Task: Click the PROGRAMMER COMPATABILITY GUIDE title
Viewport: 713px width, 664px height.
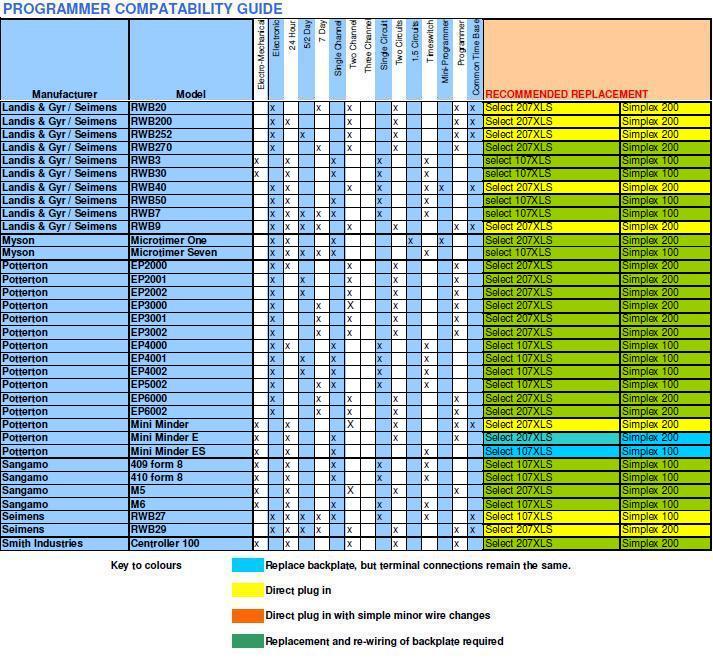Action: [142, 9]
